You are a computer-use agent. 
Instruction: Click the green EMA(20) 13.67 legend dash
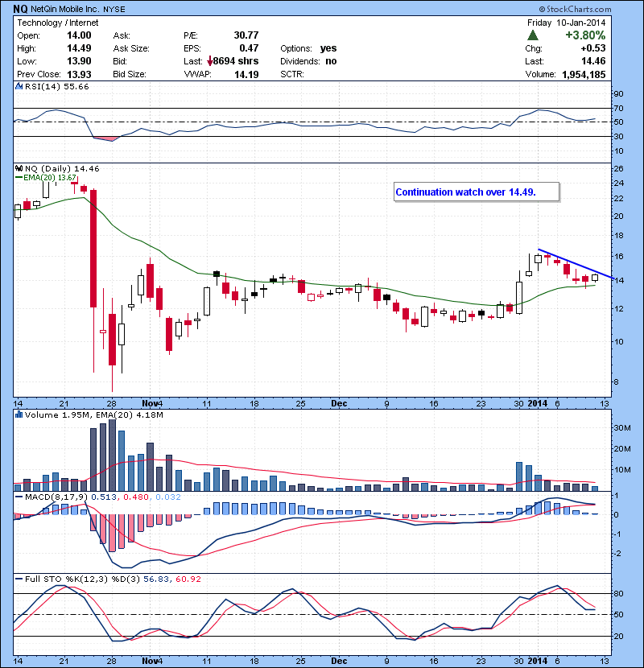[19, 177]
